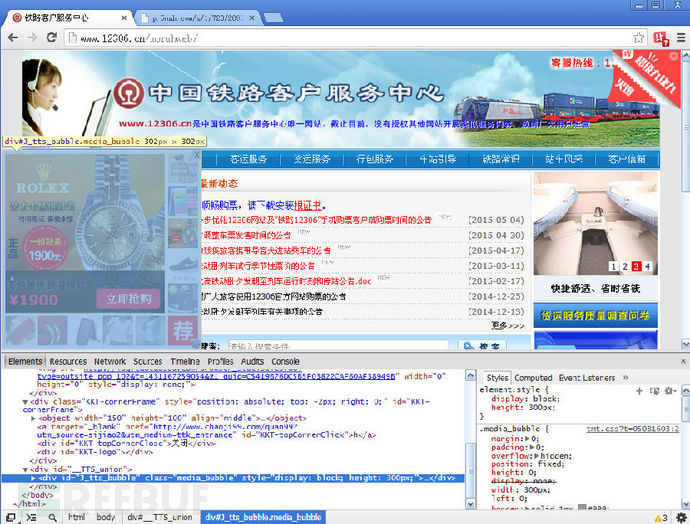
Task: Select body in the breadcrumb bar
Action: click(x=106, y=517)
